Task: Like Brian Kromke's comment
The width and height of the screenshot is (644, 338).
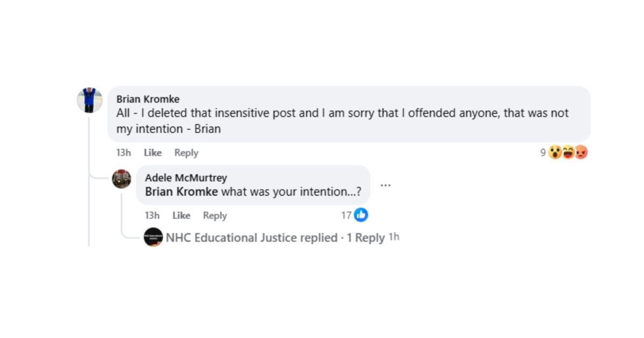Action: pyautogui.click(x=152, y=152)
